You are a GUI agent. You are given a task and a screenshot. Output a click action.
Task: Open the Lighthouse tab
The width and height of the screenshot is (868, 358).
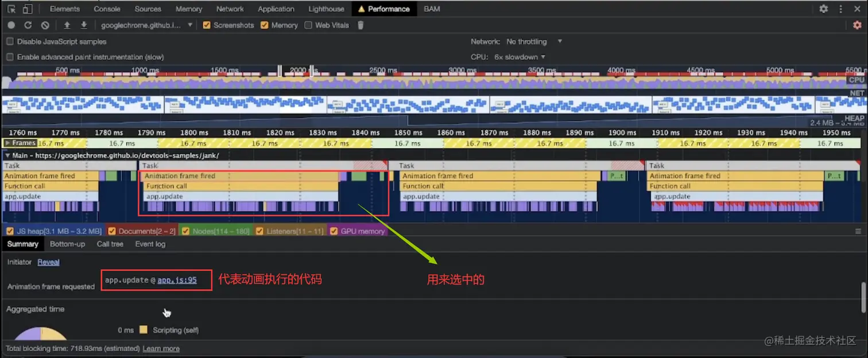326,9
